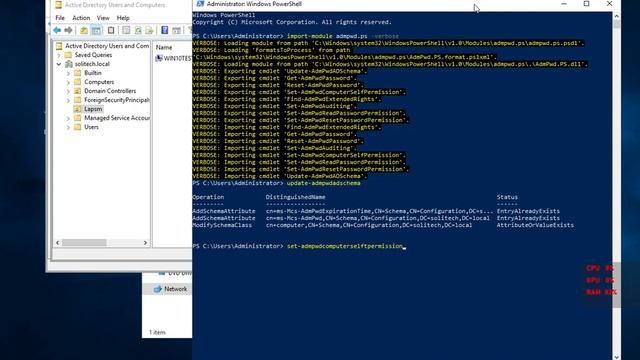Select the Computers tree item
640x360 pixels.
(99, 82)
